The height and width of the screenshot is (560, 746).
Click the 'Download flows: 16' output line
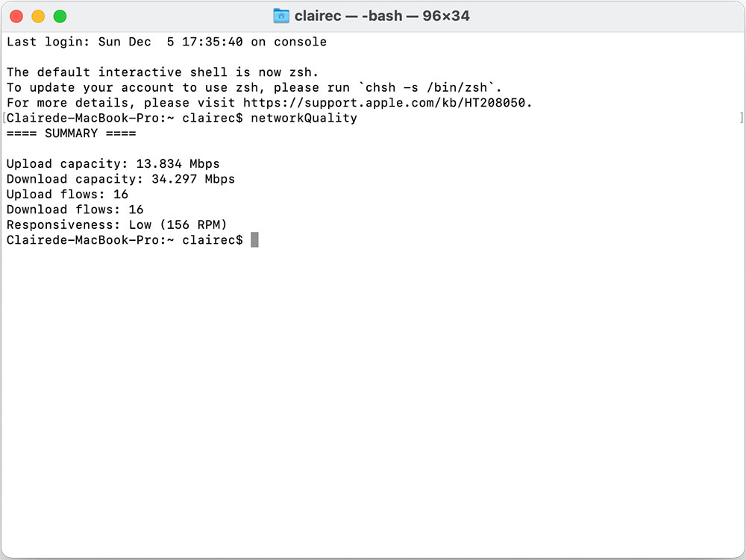coord(75,210)
